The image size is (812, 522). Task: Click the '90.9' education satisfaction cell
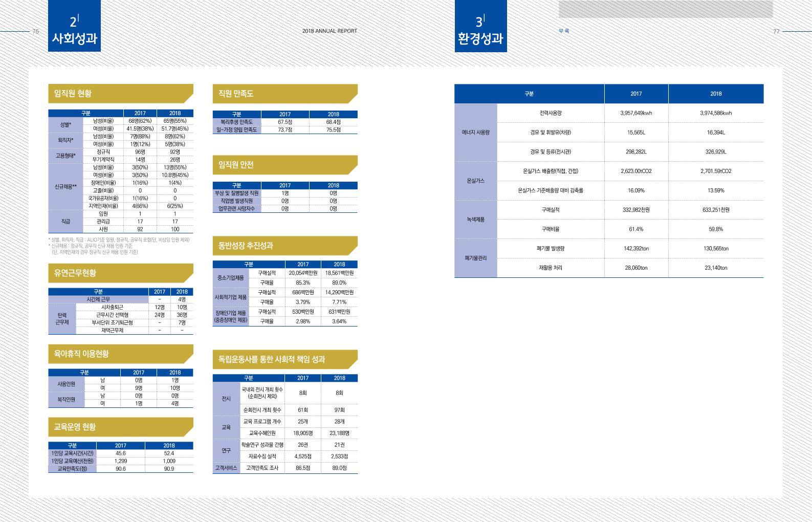click(x=169, y=469)
